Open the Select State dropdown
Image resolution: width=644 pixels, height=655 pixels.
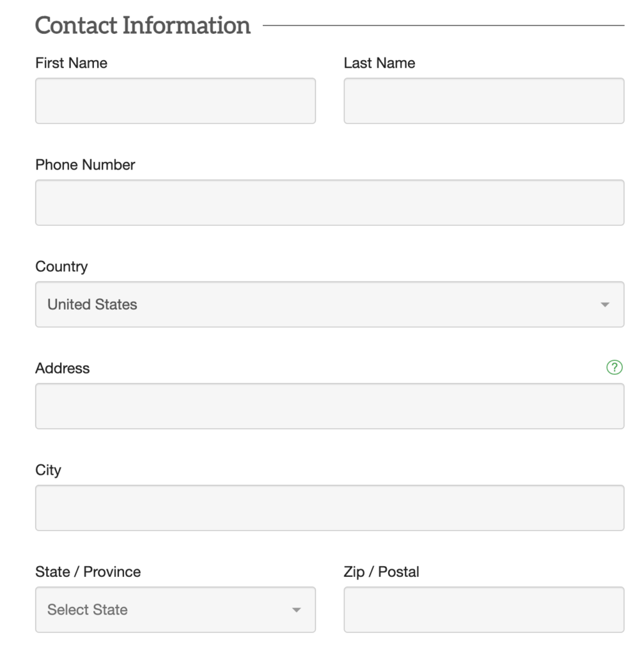pyautogui.click(x=166, y=610)
